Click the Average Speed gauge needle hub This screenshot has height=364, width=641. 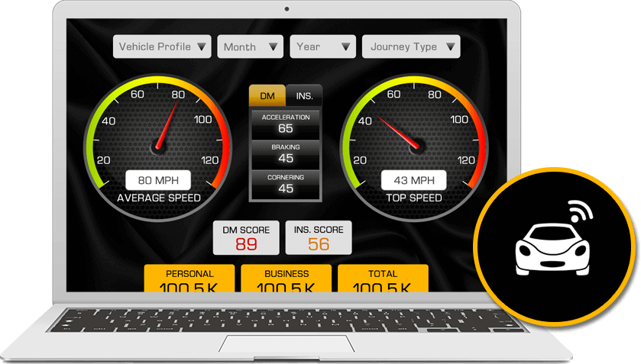(x=160, y=147)
